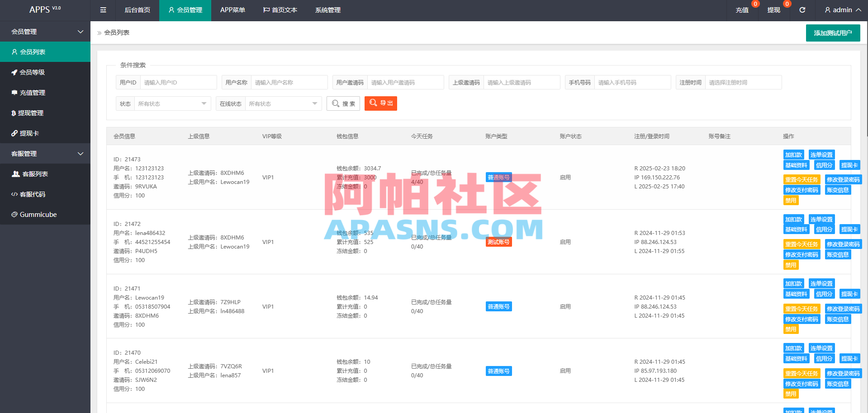Screen dimensions: 868x413
Task: Switch to the 系统管理 menu
Action: click(x=327, y=10)
